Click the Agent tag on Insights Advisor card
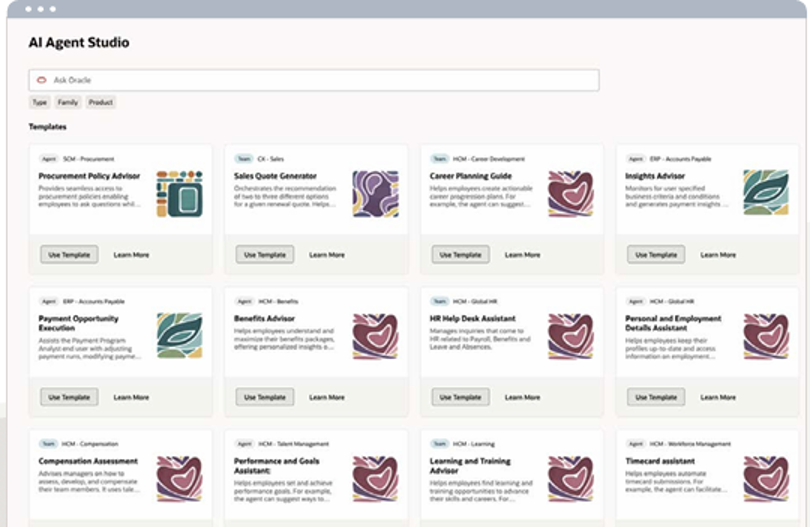810x528 pixels. pyautogui.click(x=636, y=159)
